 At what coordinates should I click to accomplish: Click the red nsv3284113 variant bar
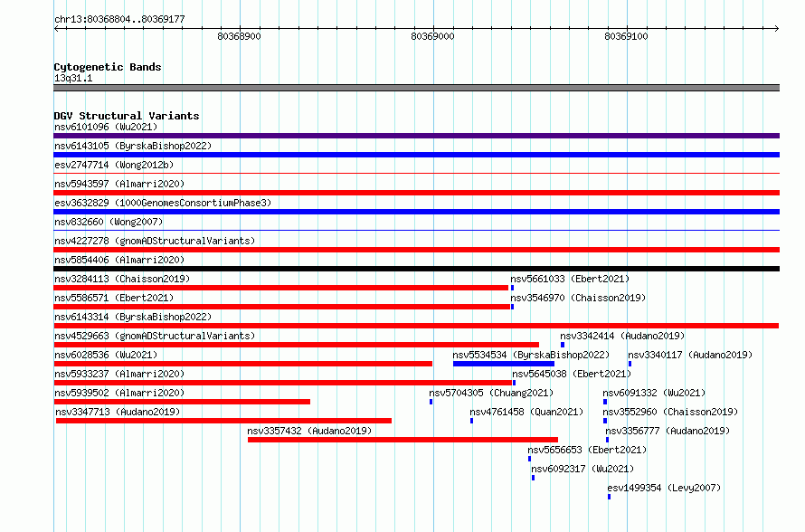280,288
